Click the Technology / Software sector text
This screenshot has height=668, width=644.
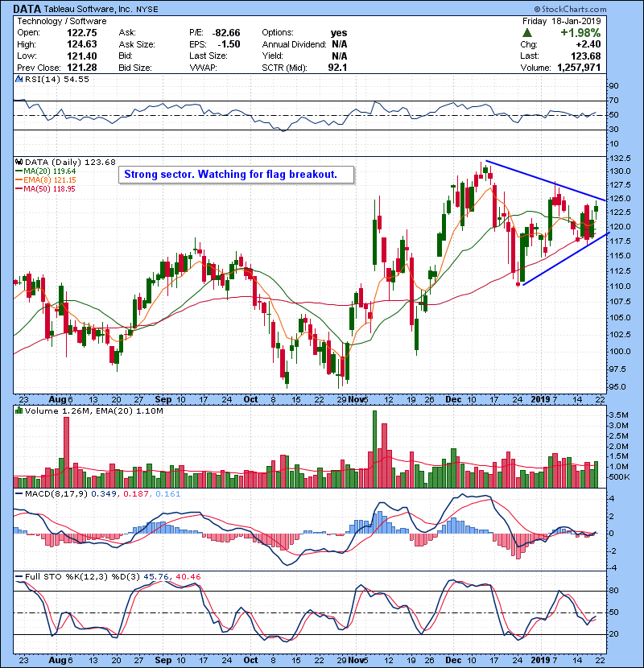(x=62, y=21)
